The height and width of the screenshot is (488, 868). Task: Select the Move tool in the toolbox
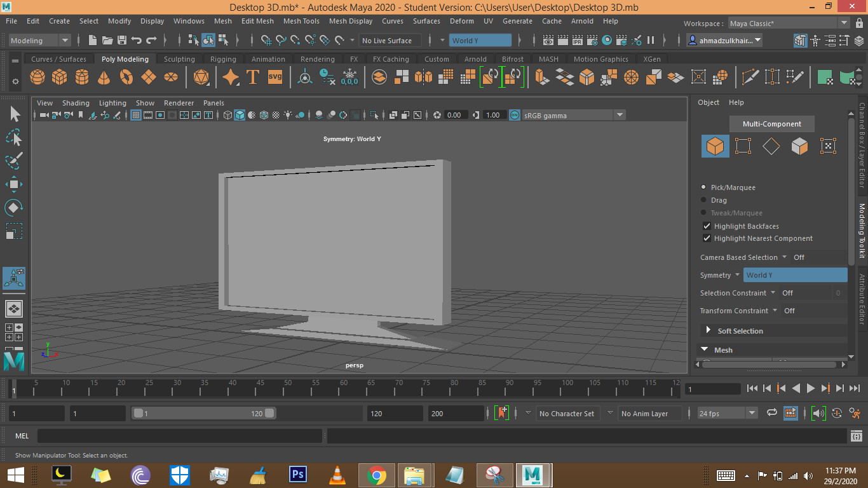point(14,184)
